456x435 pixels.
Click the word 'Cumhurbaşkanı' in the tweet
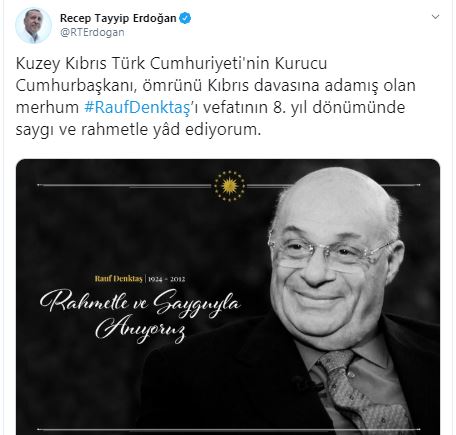tap(76, 85)
